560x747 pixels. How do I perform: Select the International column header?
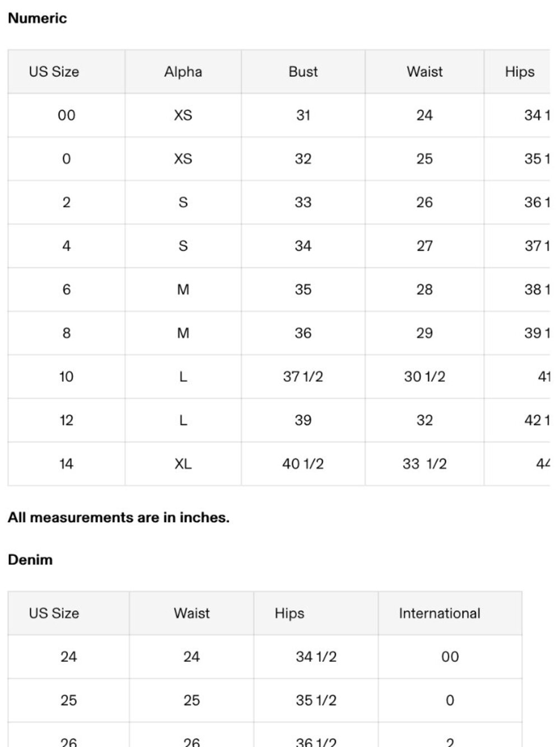(440, 614)
